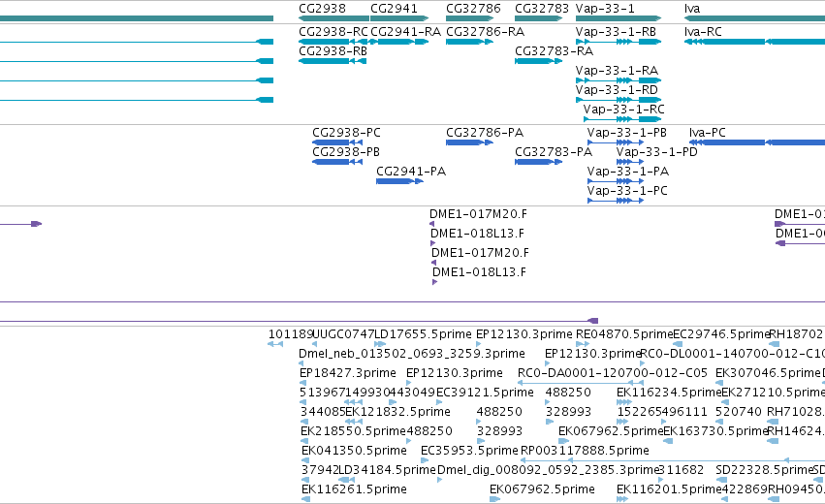825x504 pixels.
Task: Select the RP003117888.5prime EST label
Action: [x=585, y=451]
